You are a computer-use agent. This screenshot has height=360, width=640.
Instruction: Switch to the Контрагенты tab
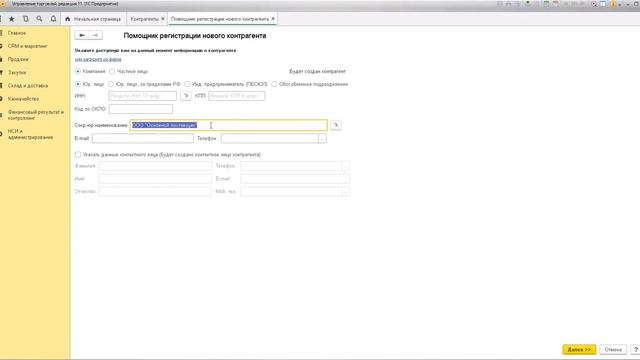[144, 19]
